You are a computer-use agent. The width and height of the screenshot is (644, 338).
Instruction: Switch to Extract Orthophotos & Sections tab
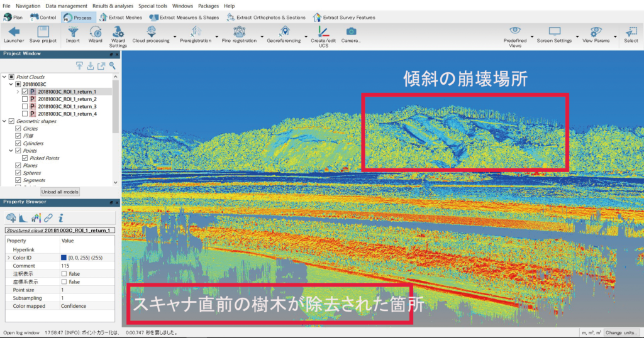(266, 17)
